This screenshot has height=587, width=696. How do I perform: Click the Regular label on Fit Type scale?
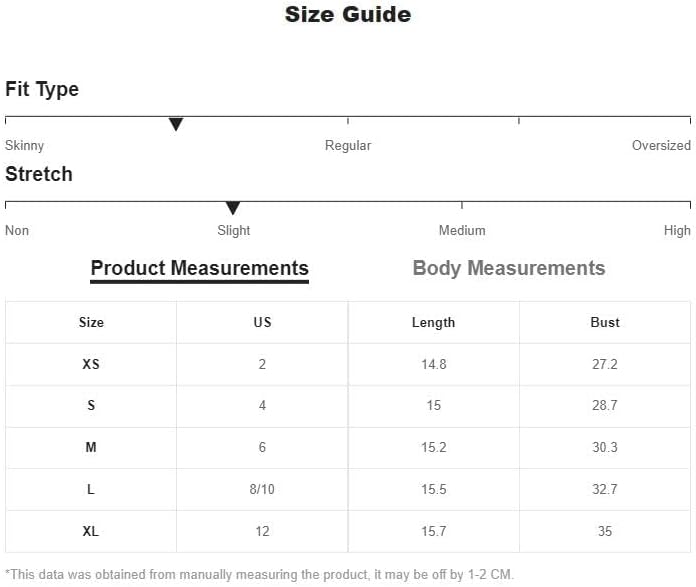348,146
